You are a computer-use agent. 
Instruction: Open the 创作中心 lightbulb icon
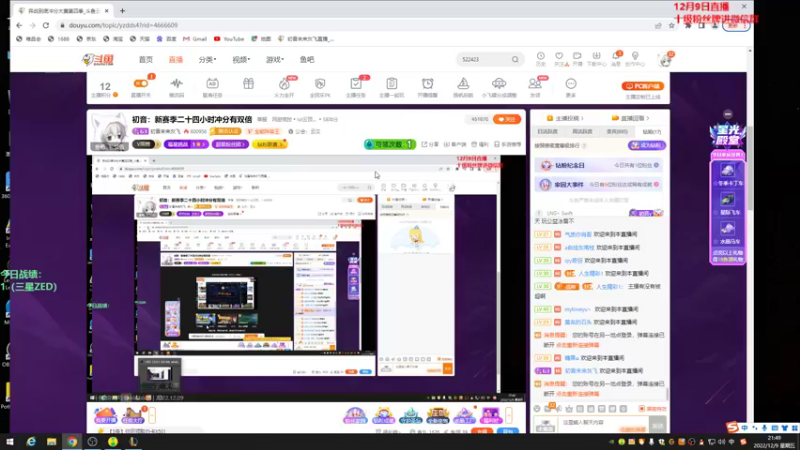(x=635, y=59)
